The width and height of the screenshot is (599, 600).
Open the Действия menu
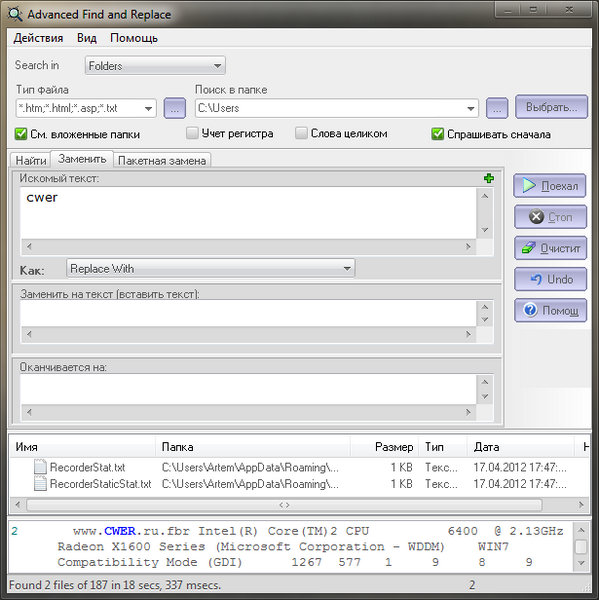38,38
